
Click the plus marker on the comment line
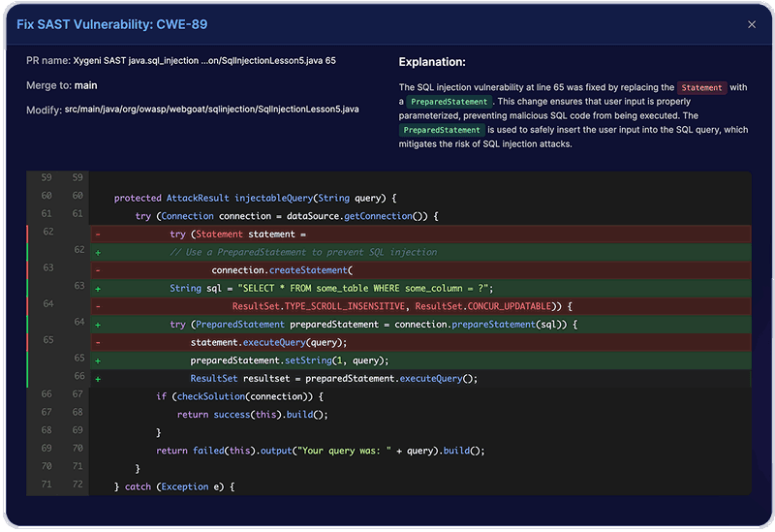tap(98, 252)
